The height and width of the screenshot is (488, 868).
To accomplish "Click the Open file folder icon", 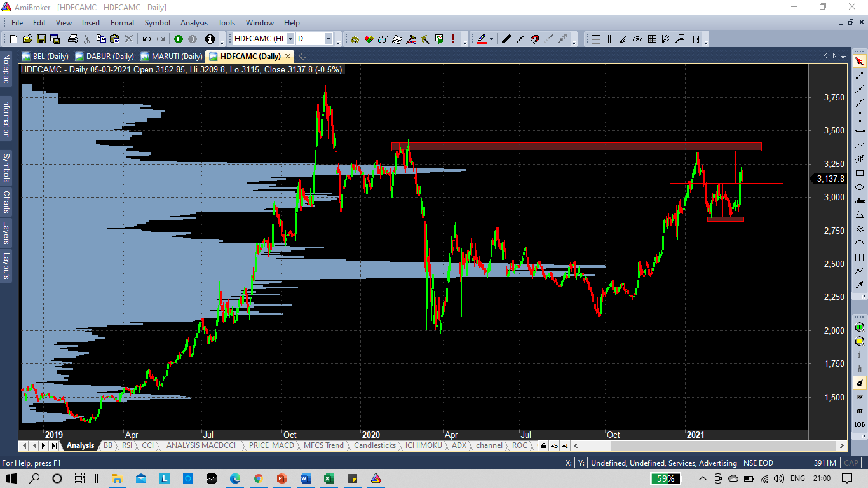I will [x=27, y=39].
